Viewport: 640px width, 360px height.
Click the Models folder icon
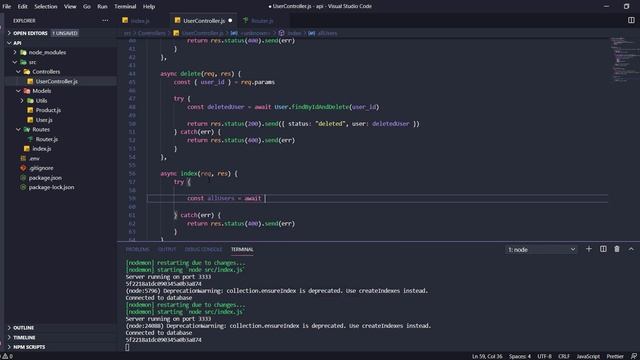tap(27, 91)
